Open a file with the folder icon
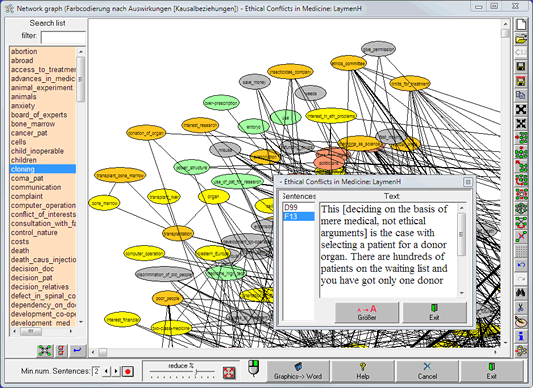The image size is (533, 388). click(521, 39)
